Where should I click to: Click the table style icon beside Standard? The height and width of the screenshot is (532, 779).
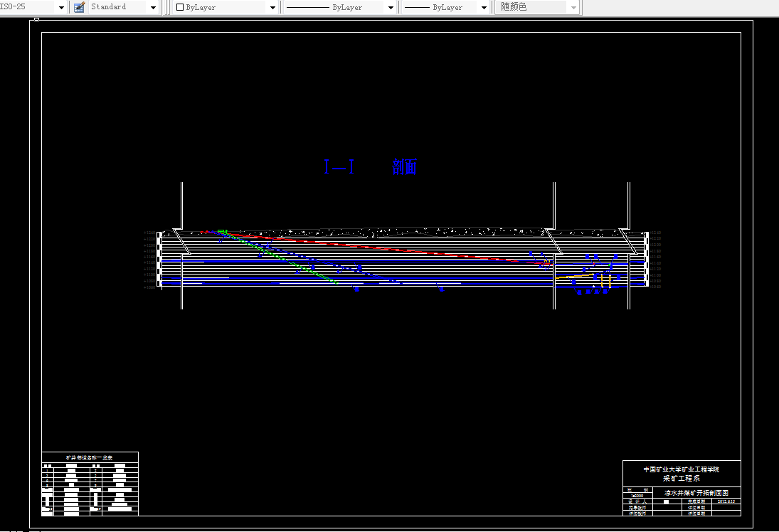pos(79,7)
